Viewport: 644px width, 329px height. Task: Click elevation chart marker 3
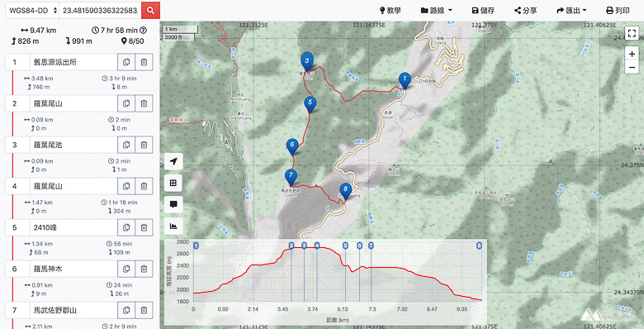pos(304,246)
